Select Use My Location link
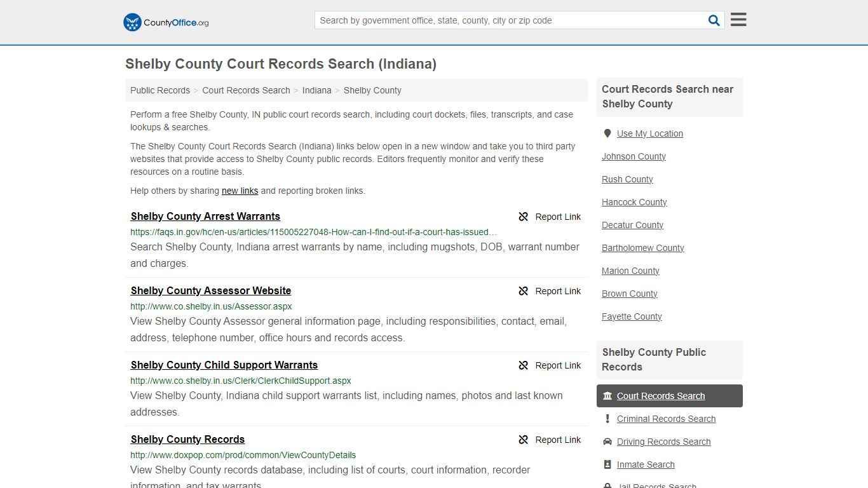 [650, 133]
